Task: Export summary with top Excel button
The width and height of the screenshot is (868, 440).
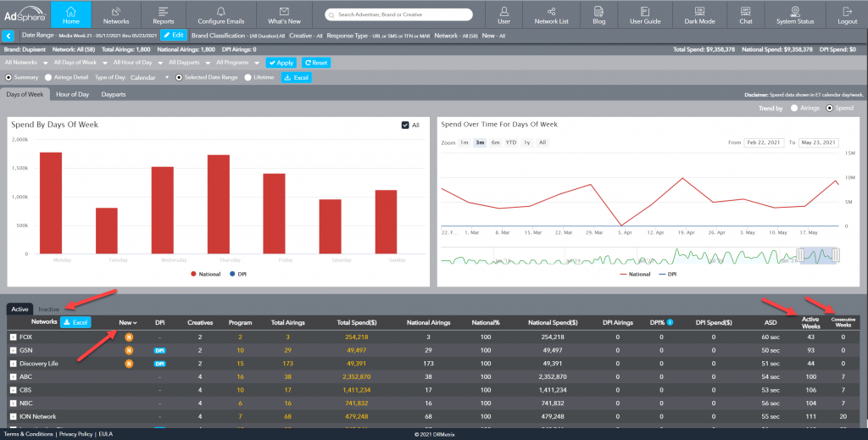Action: tap(296, 77)
